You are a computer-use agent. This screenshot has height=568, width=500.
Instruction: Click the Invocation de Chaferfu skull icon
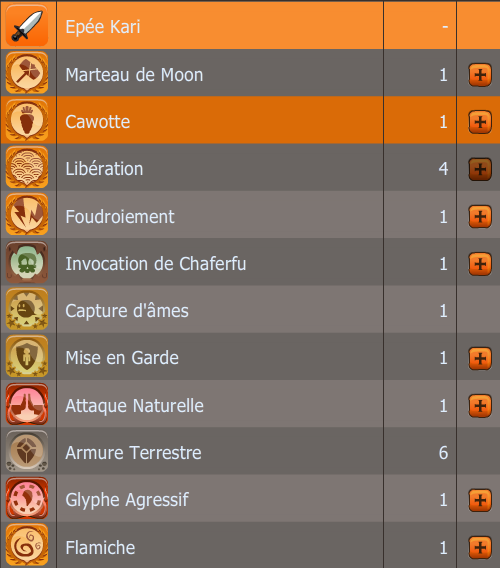(x=27, y=262)
